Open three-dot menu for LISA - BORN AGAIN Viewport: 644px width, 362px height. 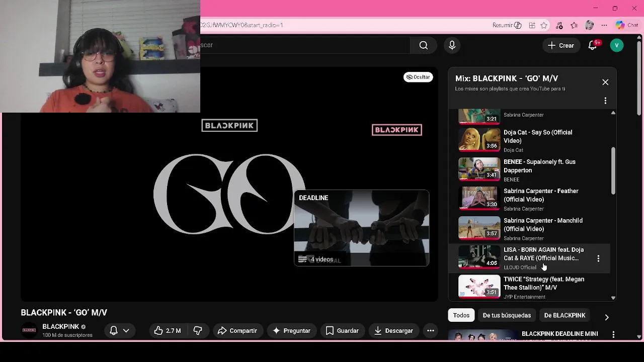(x=598, y=258)
